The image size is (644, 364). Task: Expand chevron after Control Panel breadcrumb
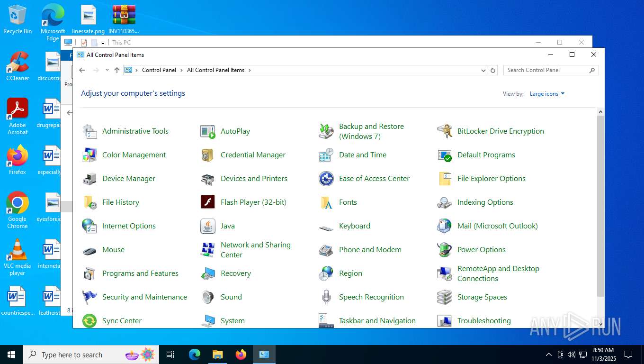[x=182, y=70]
